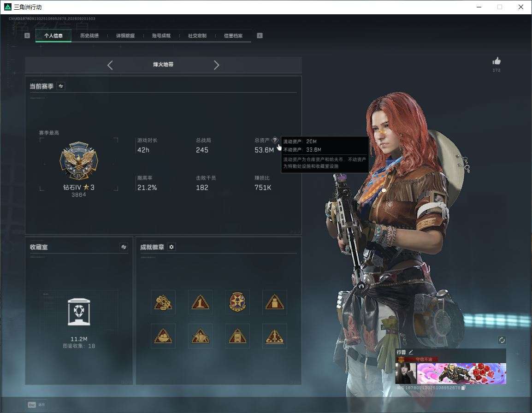This screenshot has width=532, height=413.
Task: Select the top-right triangle backpack badge
Action: click(275, 302)
